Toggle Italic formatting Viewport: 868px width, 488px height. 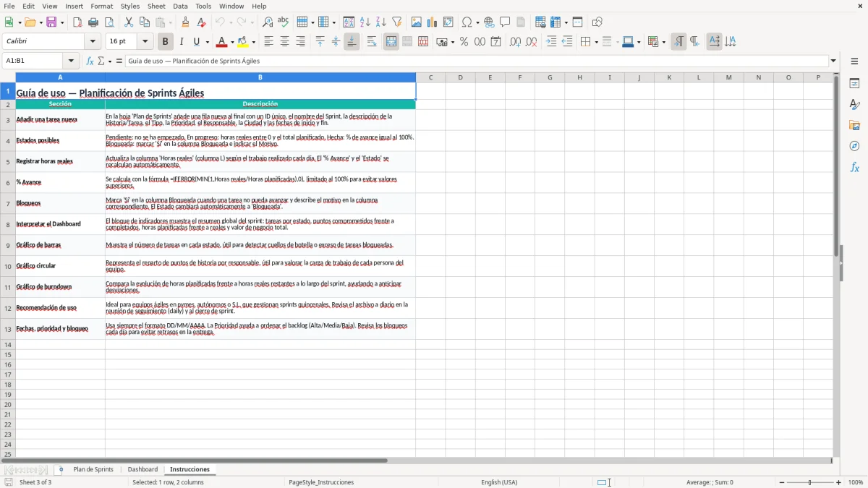[182, 42]
